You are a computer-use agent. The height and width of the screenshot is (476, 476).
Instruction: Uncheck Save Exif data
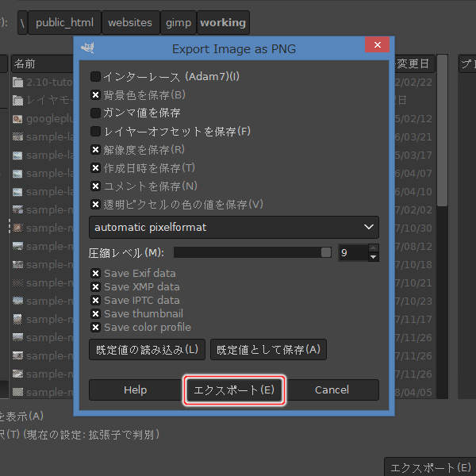pyautogui.click(x=95, y=274)
